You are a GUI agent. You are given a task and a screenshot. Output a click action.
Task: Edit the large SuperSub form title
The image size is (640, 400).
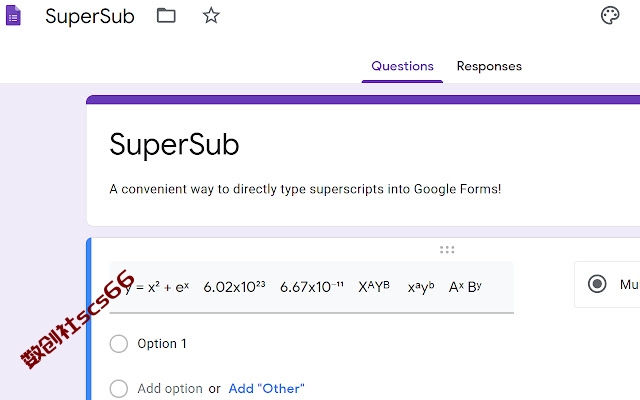tap(174, 144)
